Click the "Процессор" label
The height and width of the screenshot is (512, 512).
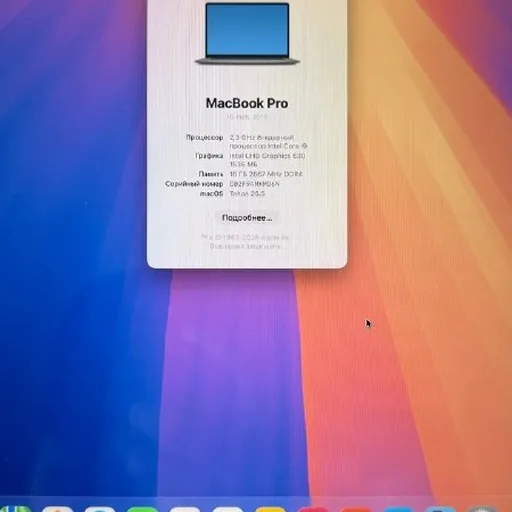204,137
